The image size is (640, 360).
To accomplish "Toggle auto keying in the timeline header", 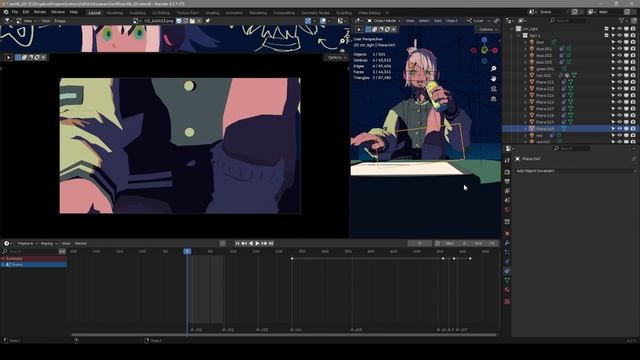I will point(222,243).
